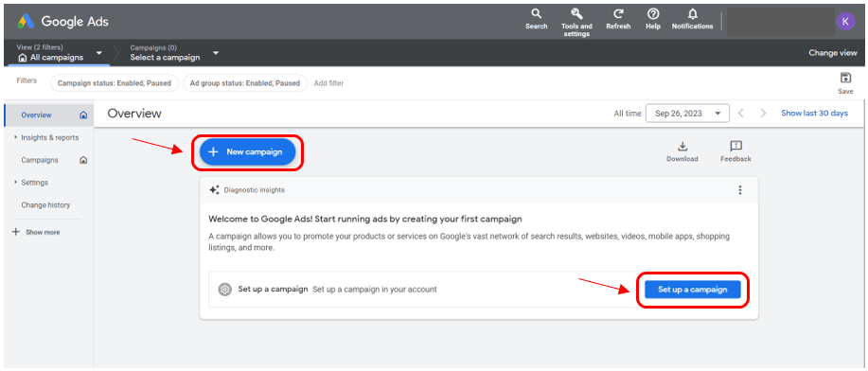
Task: Open the Help question mark icon
Action: 653,14
